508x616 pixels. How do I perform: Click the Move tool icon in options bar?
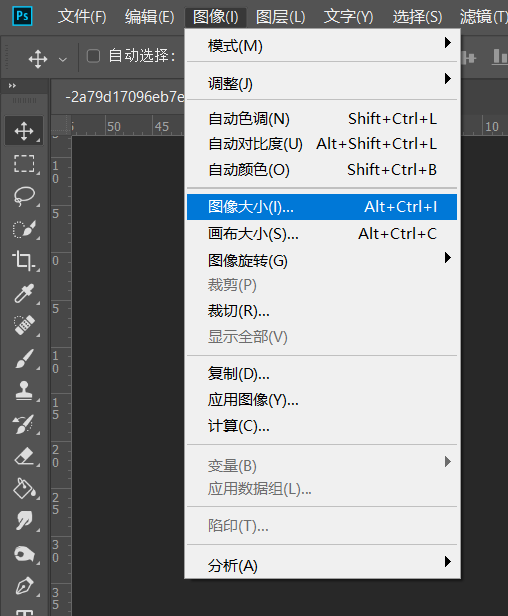38,59
